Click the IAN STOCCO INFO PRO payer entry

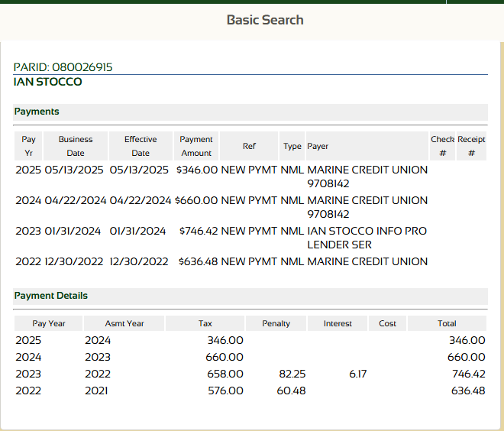[x=367, y=231]
